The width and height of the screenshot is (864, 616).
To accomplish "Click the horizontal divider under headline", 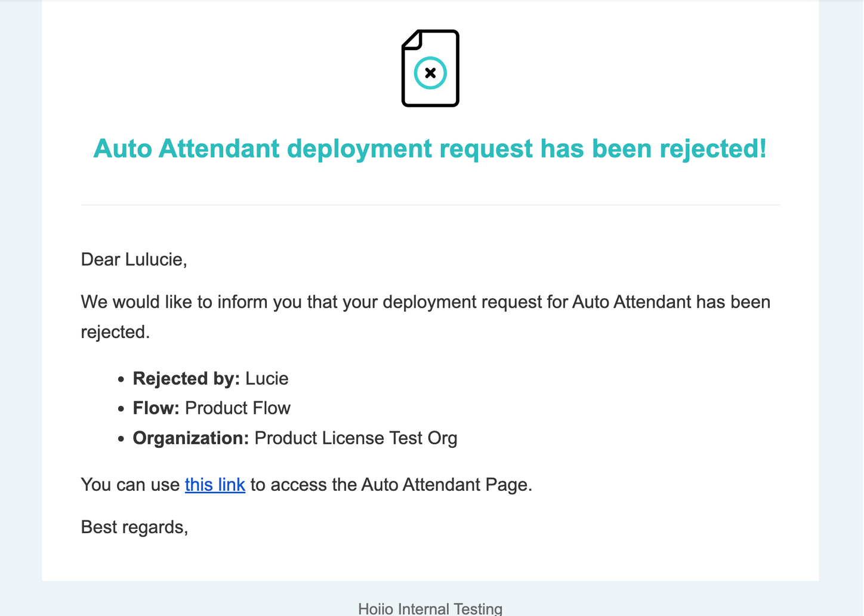I will pos(430,205).
